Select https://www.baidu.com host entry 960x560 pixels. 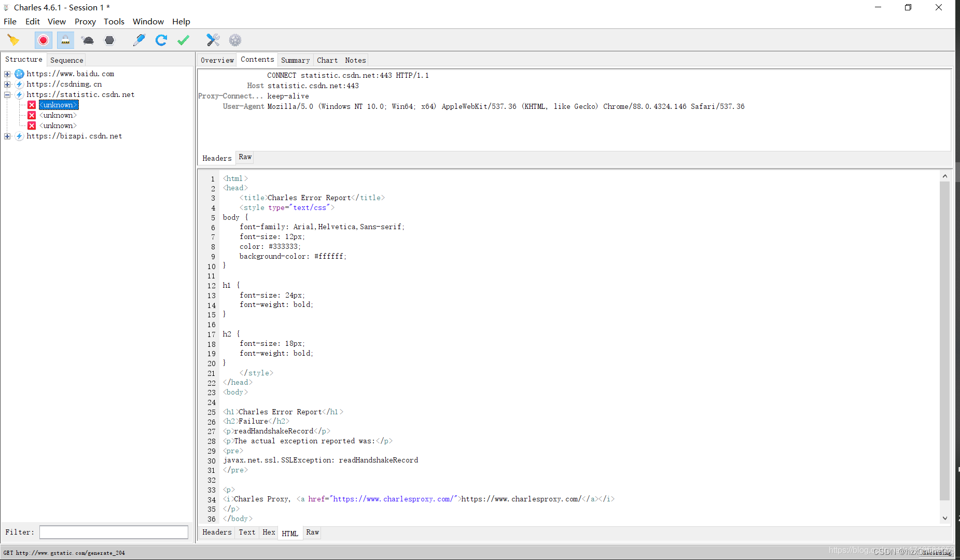coord(71,74)
